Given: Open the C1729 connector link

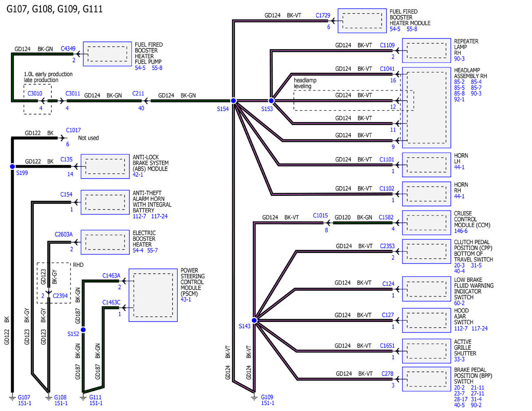Looking at the screenshot, I should 323,15.
